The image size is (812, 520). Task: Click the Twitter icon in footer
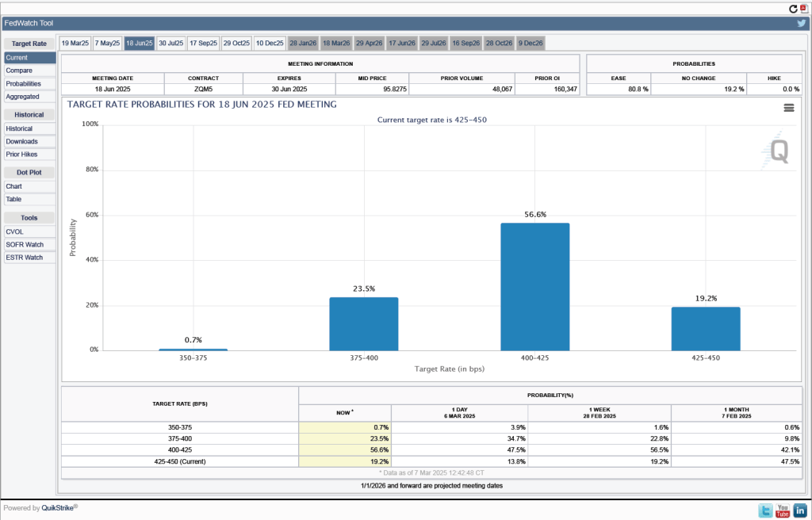[765, 510]
